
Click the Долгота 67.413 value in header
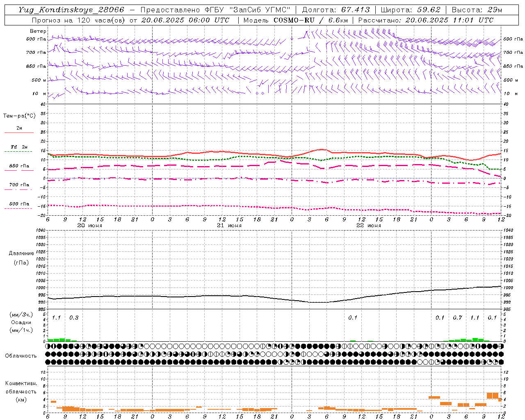pos(336,9)
